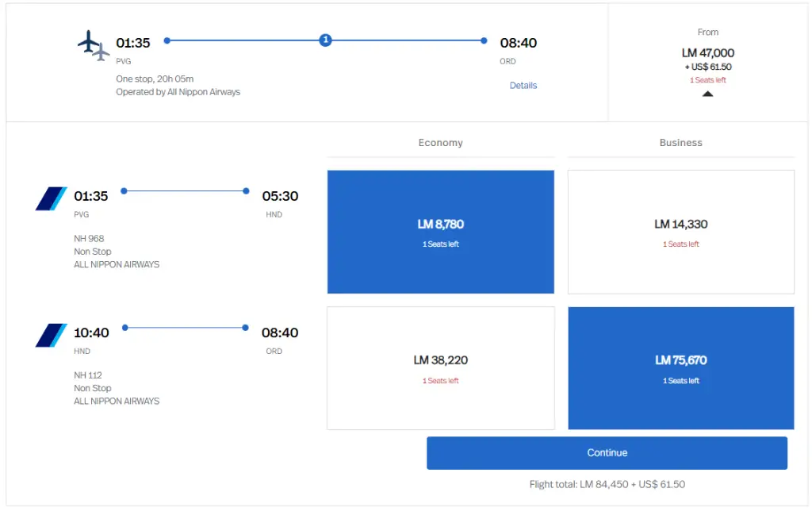This screenshot has width=812, height=515.
Task: Click the ANA logo beside flight NH 112
Action: click(52, 335)
